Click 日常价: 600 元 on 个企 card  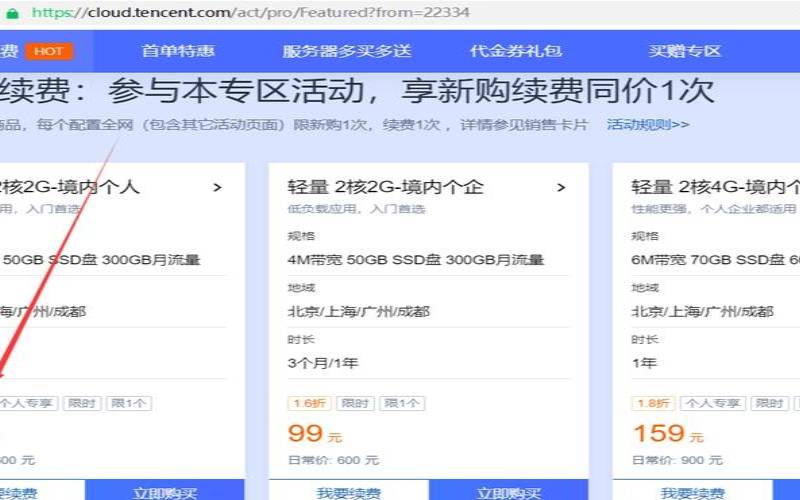pos(333,460)
